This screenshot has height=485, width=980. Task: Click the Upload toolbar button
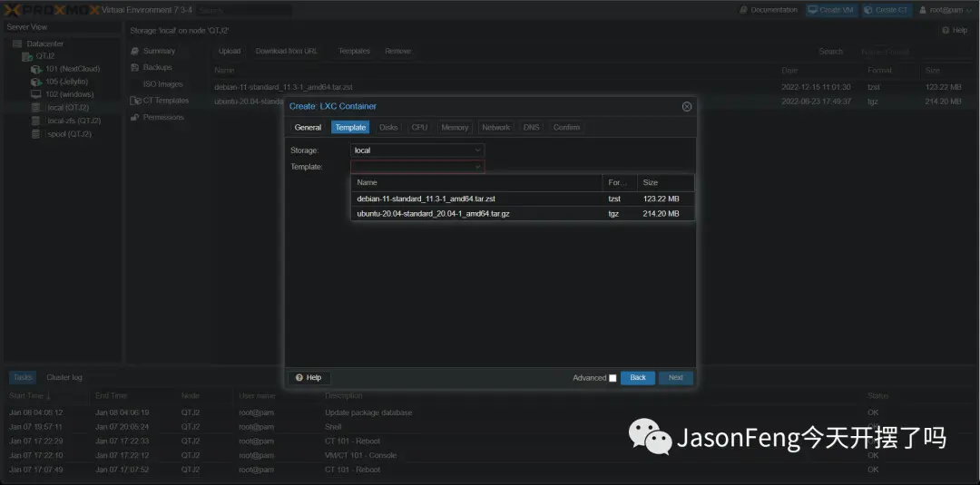click(230, 51)
